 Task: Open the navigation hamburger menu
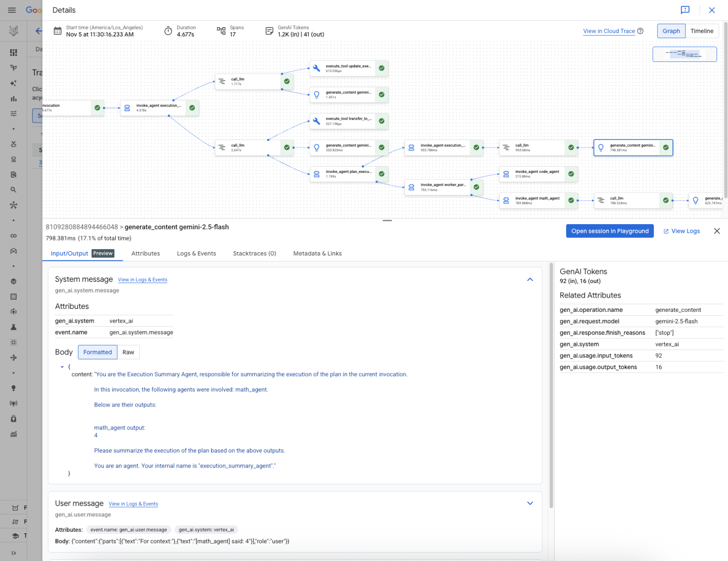click(x=12, y=10)
